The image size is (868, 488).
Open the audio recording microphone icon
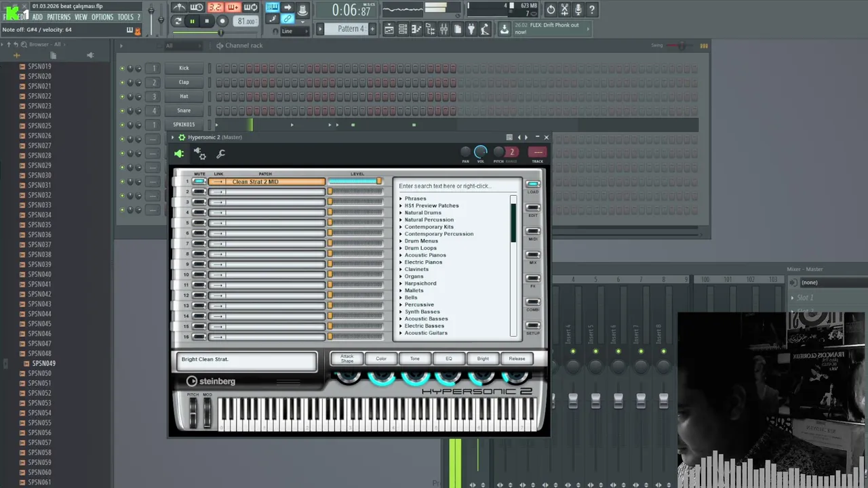click(x=578, y=9)
